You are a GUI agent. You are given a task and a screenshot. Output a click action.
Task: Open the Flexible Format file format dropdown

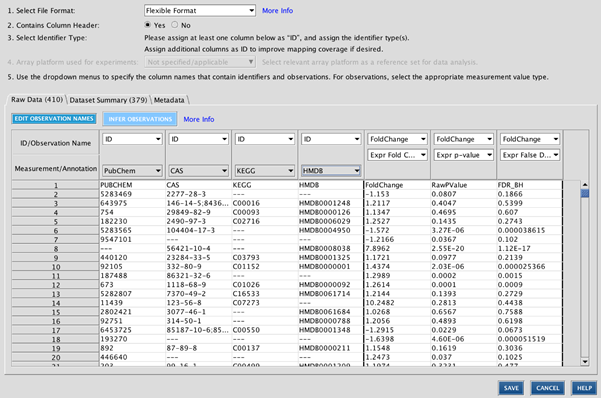[x=200, y=10]
